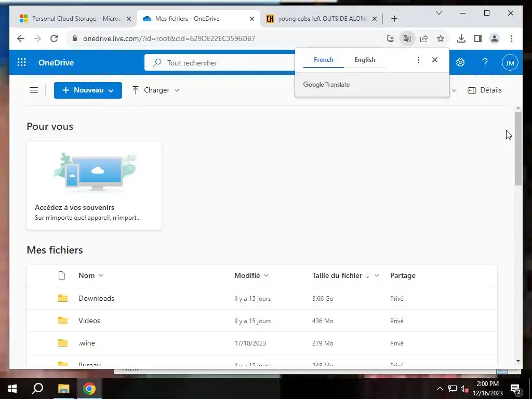Click the Chrome taskbar icon
The image size is (532, 399).
(x=89, y=389)
